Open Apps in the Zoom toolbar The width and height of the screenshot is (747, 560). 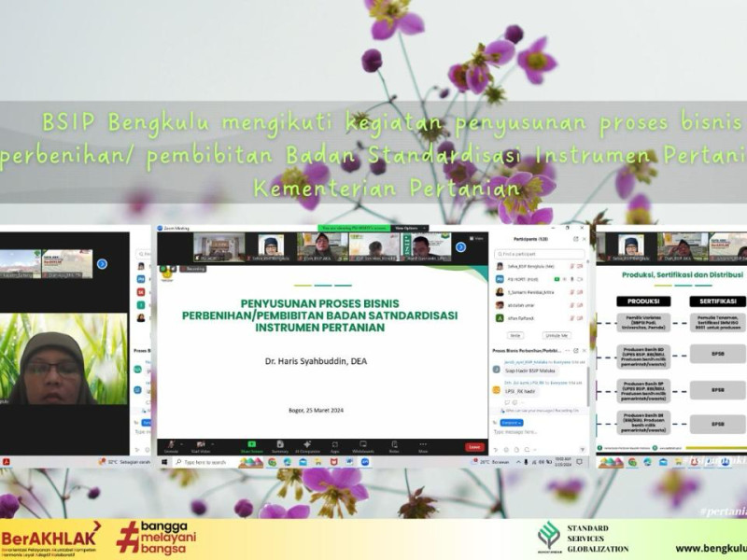point(335,446)
